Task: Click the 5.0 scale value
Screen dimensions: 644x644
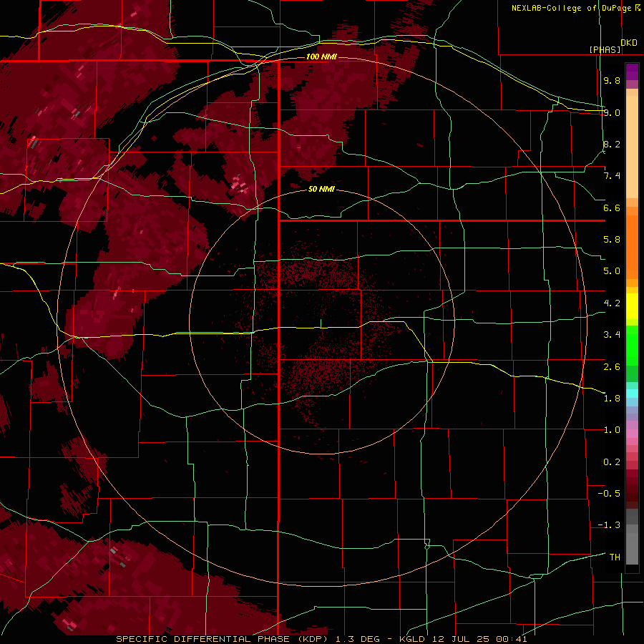Action: coord(612,271)
